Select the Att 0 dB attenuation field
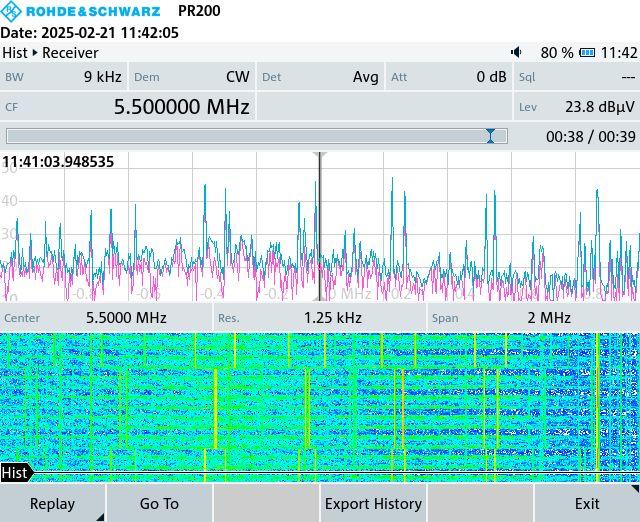Viewport: 640px width, 522px height. pyautogui.click(x=448, y=77)
